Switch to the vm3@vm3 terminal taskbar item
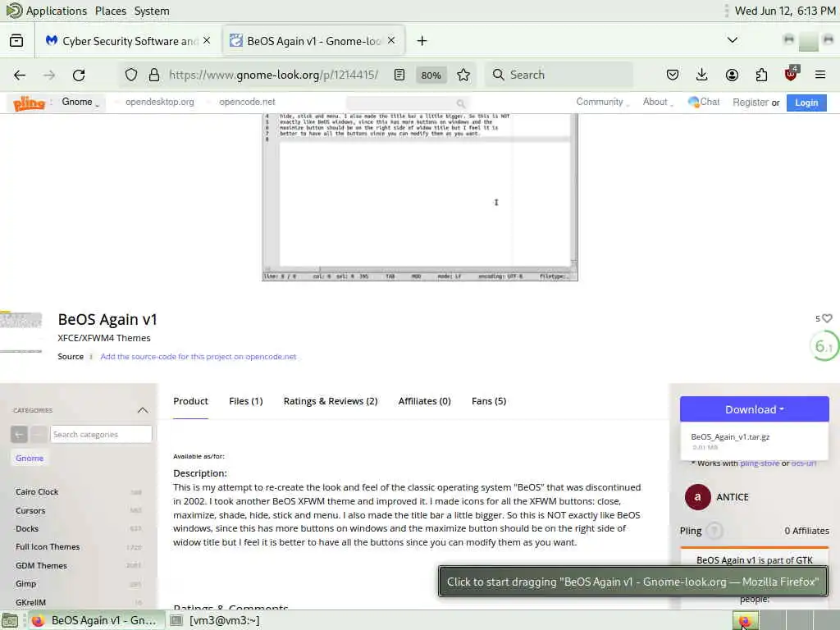Image resolution: width=840 pixels, height=630 pixels. click(x=216, y=620)
